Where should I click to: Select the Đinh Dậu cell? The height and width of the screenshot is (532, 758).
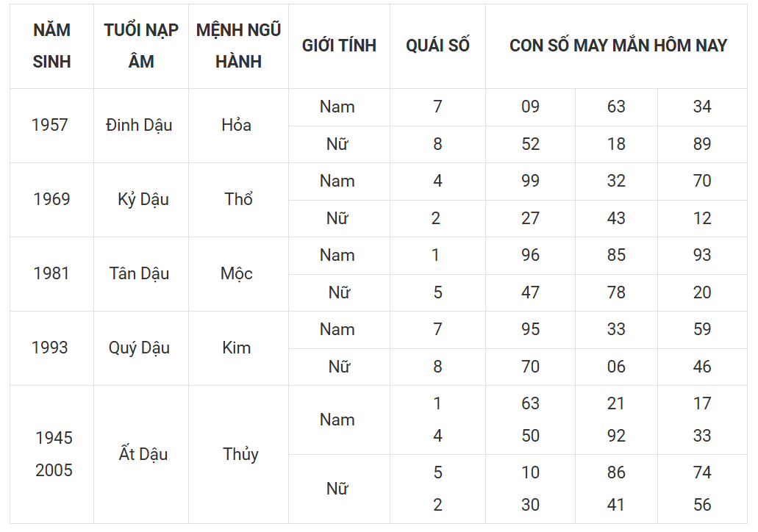[139, 125]
